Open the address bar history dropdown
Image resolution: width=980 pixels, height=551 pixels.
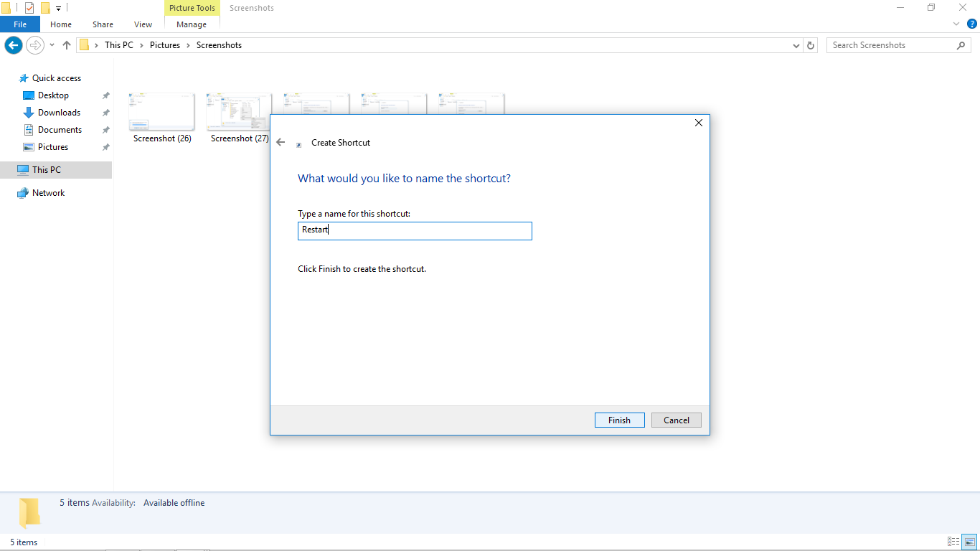(796, 45)
